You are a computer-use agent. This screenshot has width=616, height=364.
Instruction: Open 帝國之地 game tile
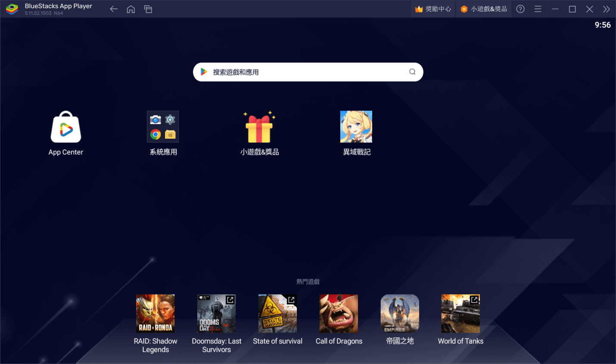click(400, 314)
